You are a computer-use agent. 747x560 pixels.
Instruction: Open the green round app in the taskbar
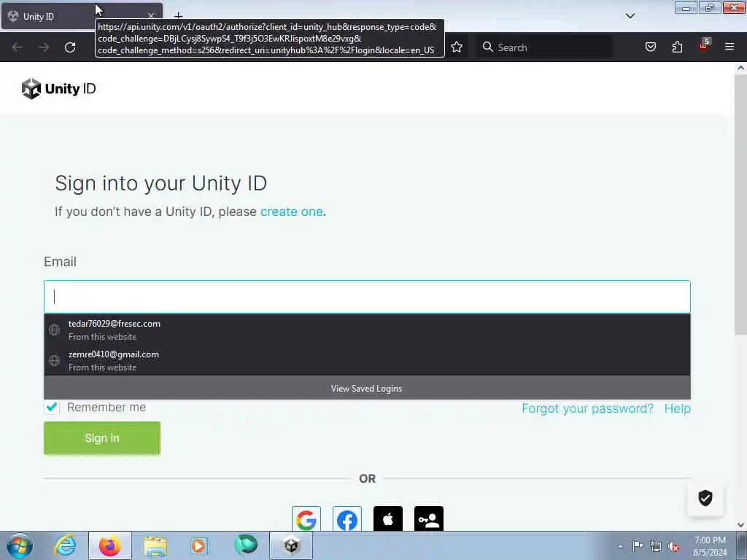point(245,545)
